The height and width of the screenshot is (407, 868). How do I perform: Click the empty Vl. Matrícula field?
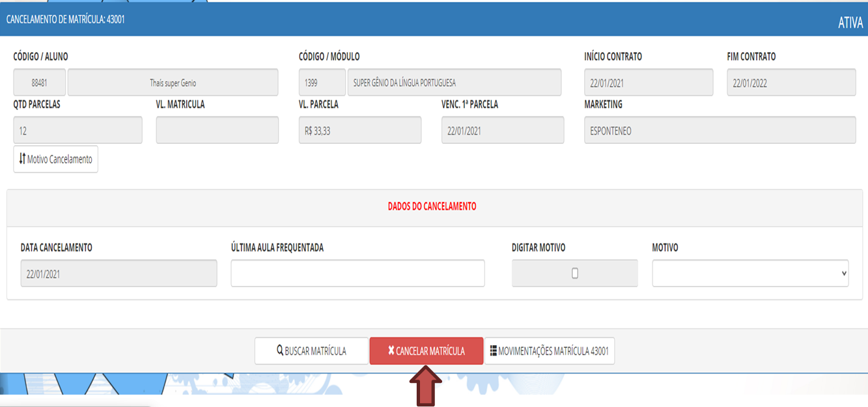217,130
